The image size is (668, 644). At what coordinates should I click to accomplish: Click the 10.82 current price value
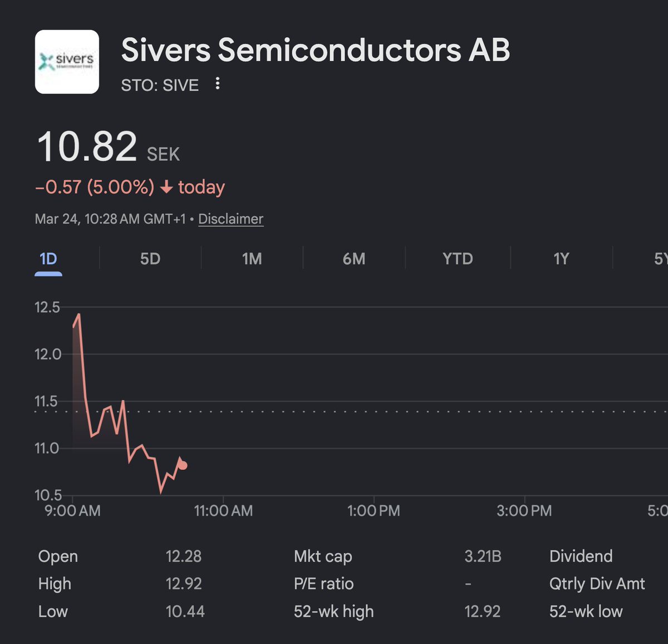pyautogui.click(x=87, y=147)
